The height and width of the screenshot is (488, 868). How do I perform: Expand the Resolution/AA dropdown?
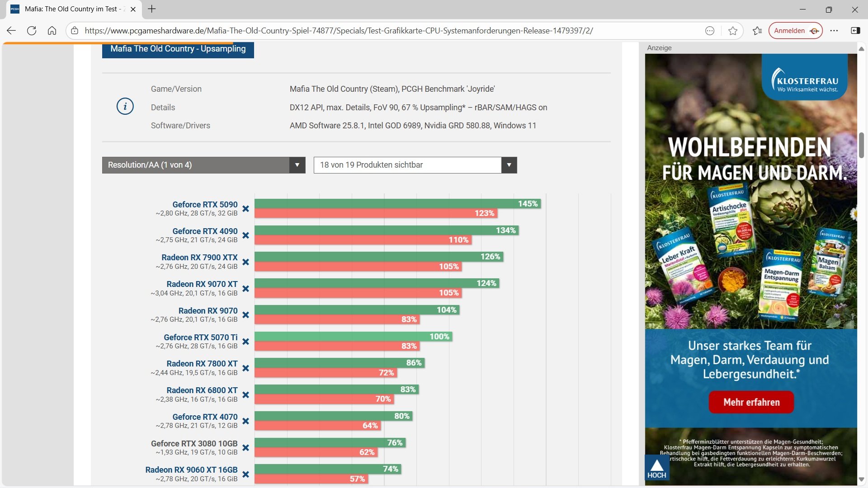[x=203, y=165]
